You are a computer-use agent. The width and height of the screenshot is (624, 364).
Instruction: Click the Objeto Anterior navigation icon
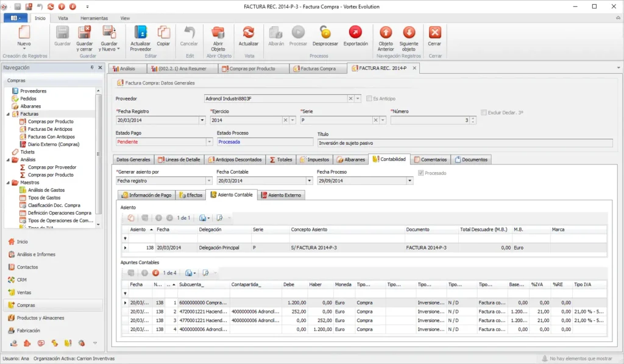[386, 33]
